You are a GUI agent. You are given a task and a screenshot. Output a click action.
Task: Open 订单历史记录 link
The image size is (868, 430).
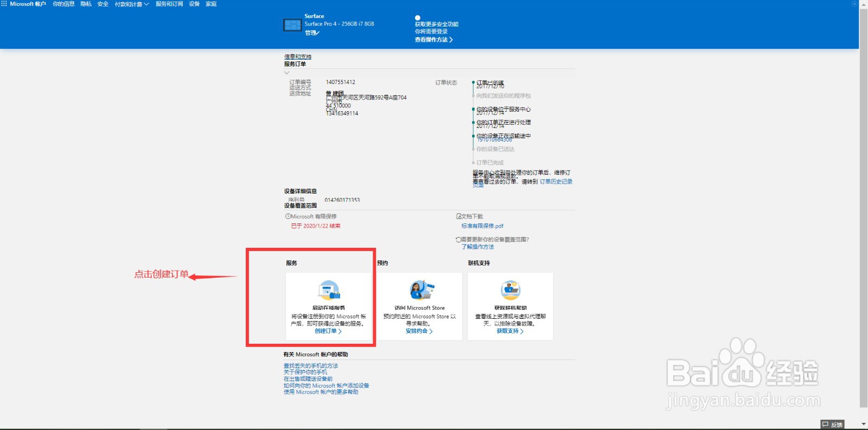click(x=556, y=182)
